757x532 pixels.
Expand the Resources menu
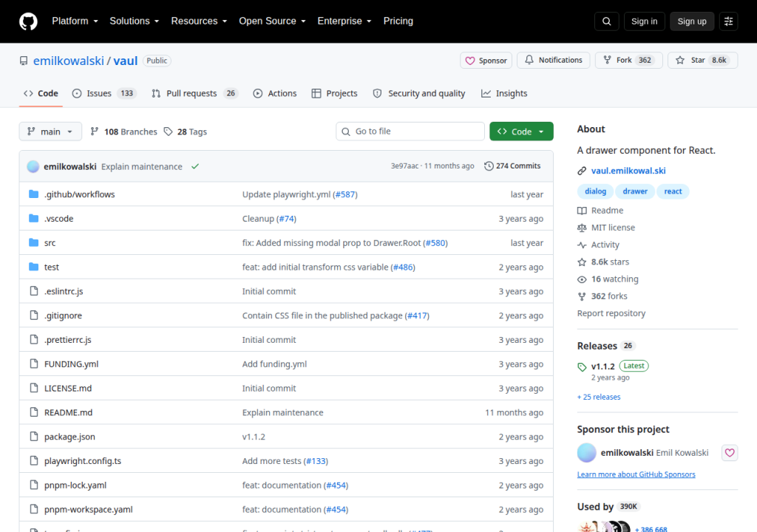[x=199, y=21]
